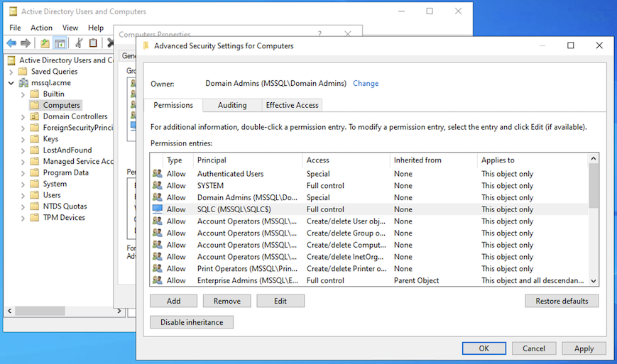Click the Paste clipboard toolbar icon
The height and width of the screenshot is (364, 617).
coord(93,43)
